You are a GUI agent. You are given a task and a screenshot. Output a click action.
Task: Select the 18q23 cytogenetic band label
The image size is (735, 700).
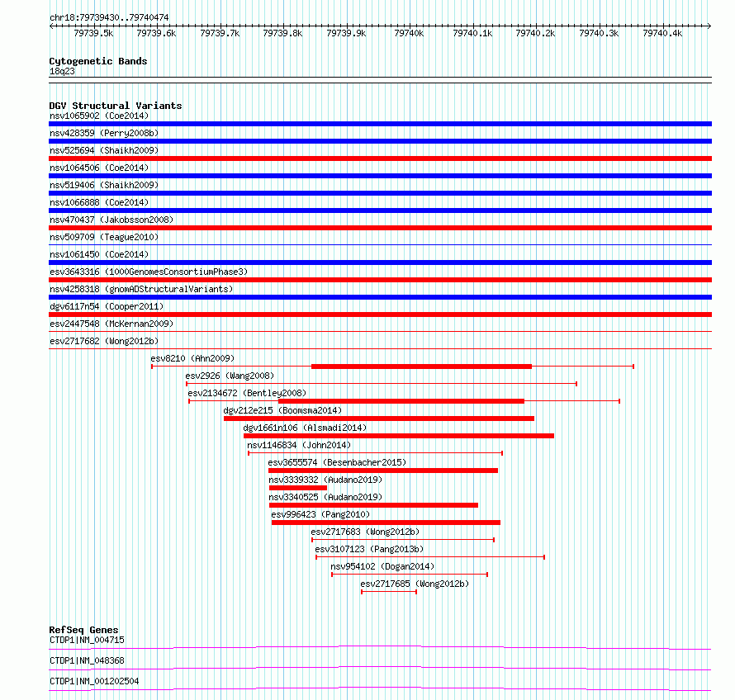coord(62,71)
